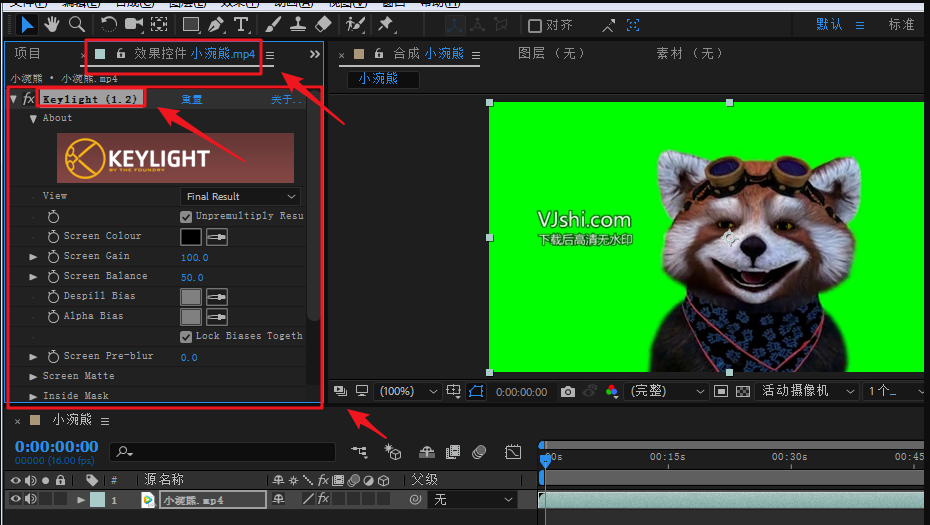
Task: Toggle Lock Biases Together checkbox
Action: pyautogui.click(x=186, y=337)
